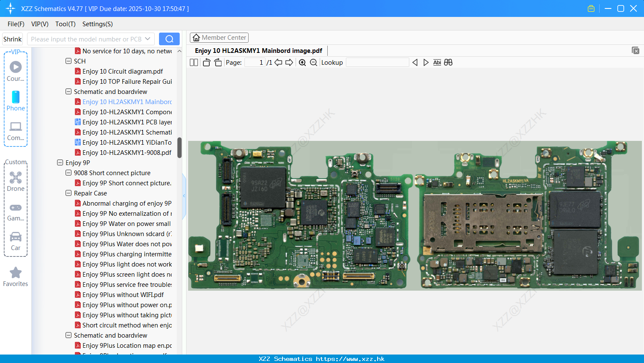
Task: Toggle the Abi match-case option
Action: point(437,63)
